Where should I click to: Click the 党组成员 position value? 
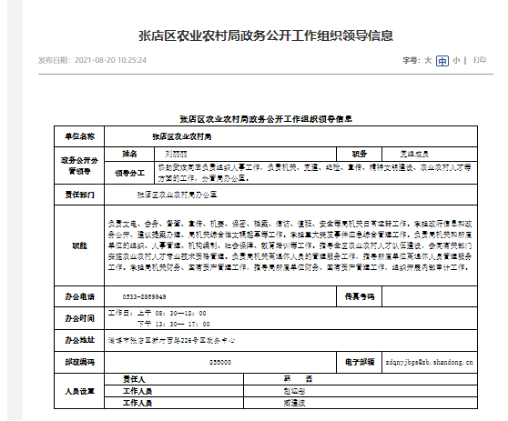coord(414,154)
